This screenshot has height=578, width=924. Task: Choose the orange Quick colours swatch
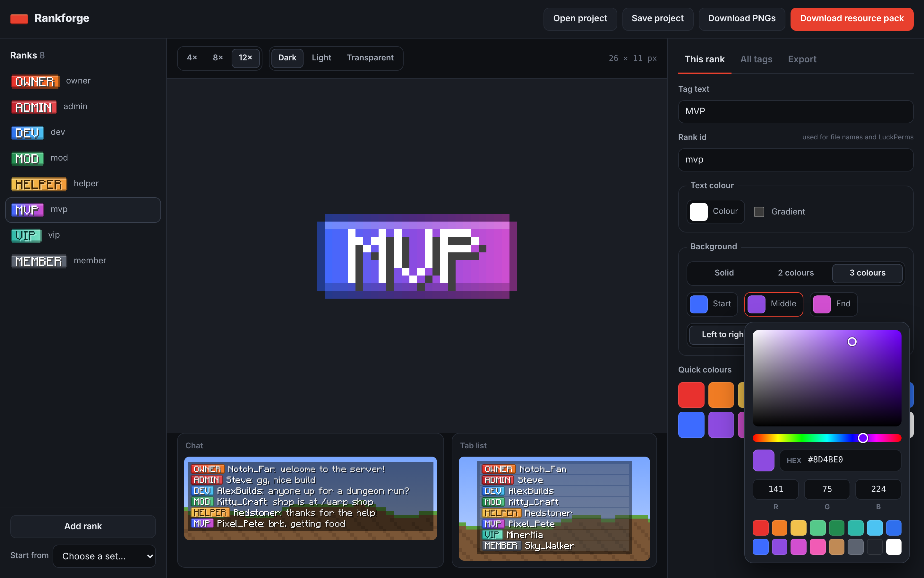721,395
